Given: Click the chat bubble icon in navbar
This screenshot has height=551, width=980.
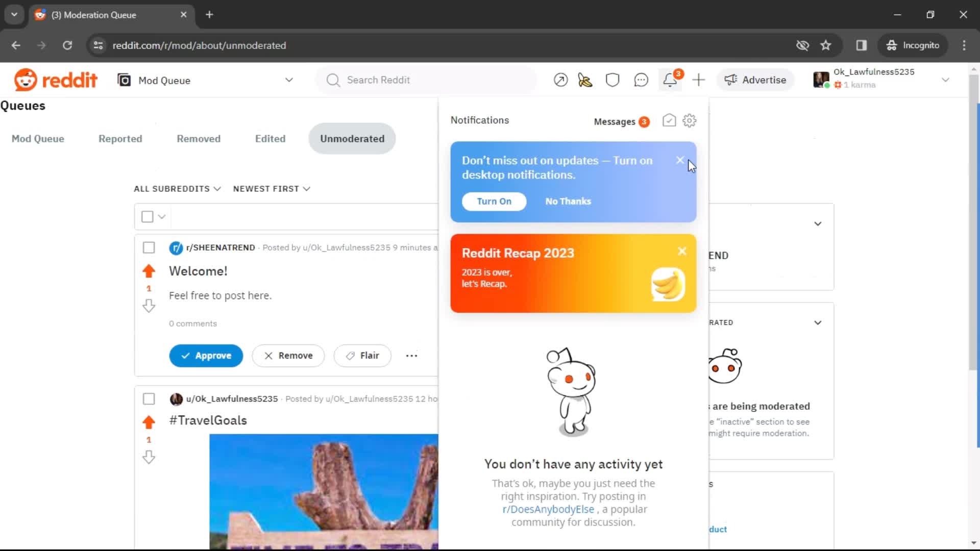Looking at the screenshot, I should (x=642, y=80).
